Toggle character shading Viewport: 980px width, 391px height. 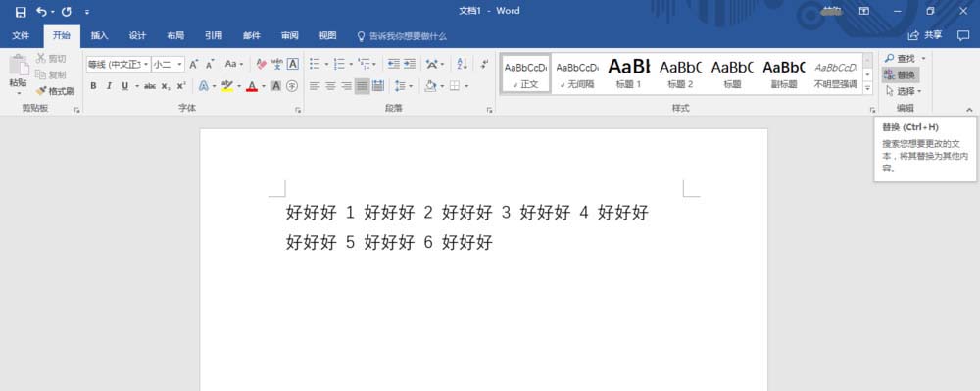click(x=276, y=86)
